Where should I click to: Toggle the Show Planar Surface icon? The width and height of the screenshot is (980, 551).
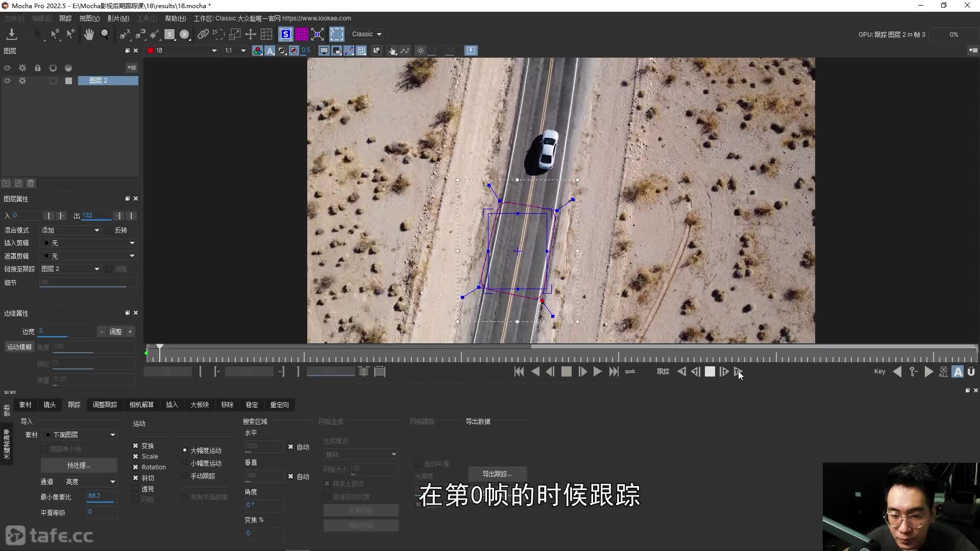[286, 34]
